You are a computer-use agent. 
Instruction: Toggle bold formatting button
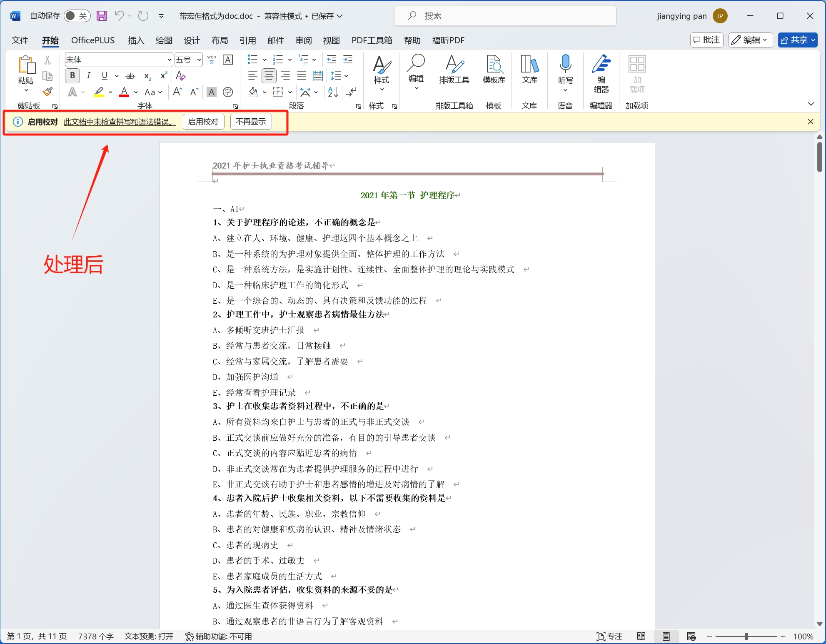[72, 76]
